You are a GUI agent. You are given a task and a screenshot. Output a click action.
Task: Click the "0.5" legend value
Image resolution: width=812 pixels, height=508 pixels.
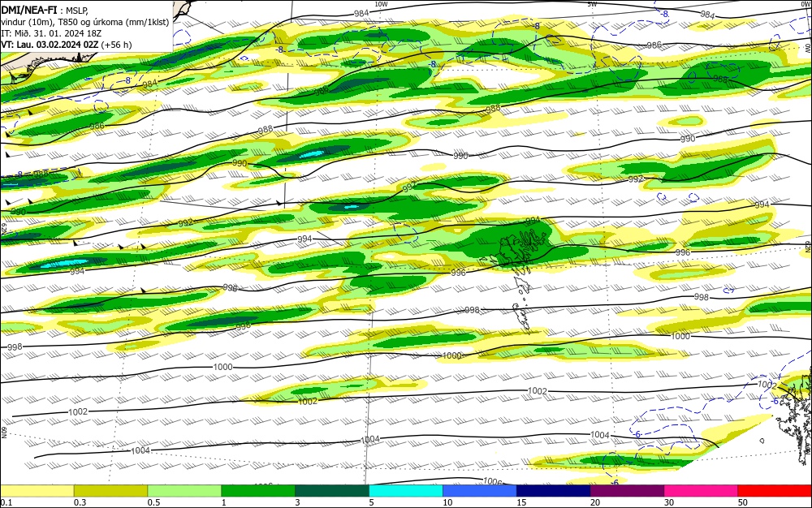click(x=153, y=502)
